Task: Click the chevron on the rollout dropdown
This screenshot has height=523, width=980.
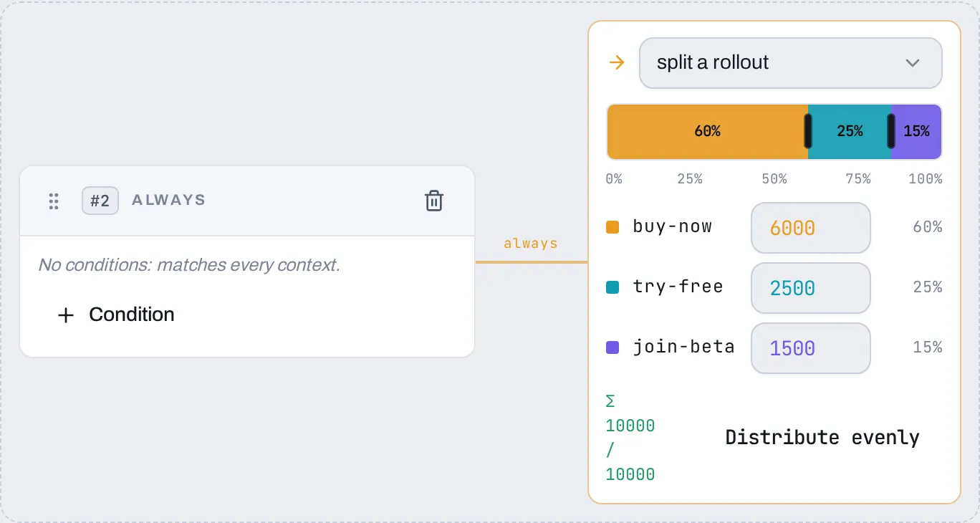Action: 913,63
